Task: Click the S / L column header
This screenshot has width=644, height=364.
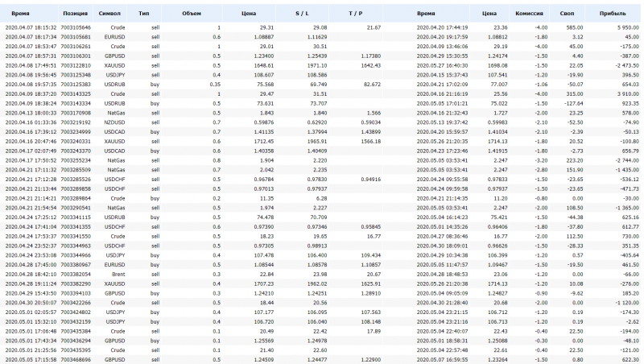Action: pos(303,14)
